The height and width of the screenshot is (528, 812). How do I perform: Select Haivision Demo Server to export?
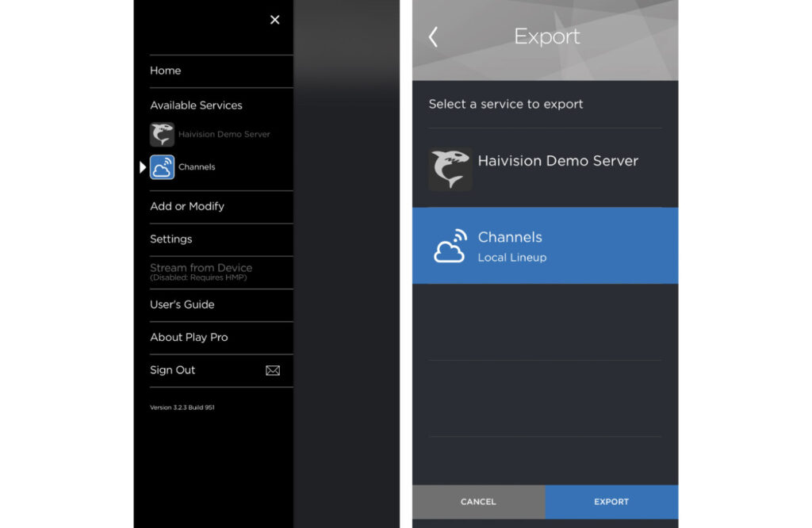pyautogui.click(x=546, y=168)
